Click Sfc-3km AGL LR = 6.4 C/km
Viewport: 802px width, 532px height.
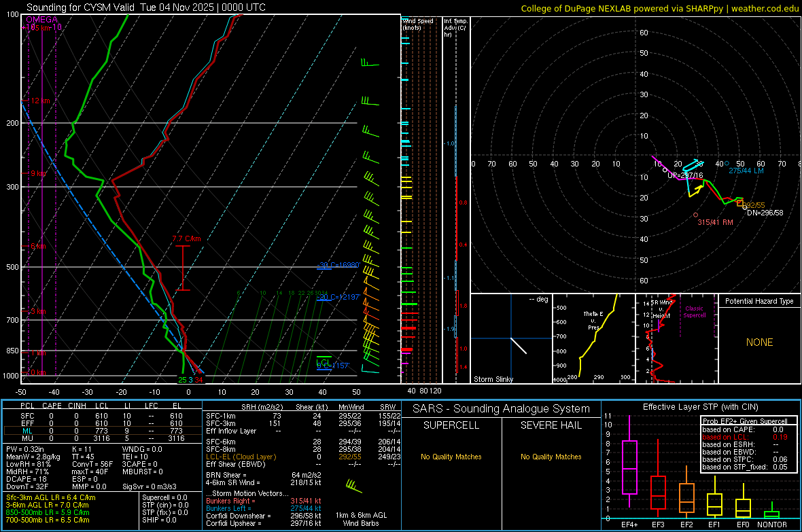51,497
